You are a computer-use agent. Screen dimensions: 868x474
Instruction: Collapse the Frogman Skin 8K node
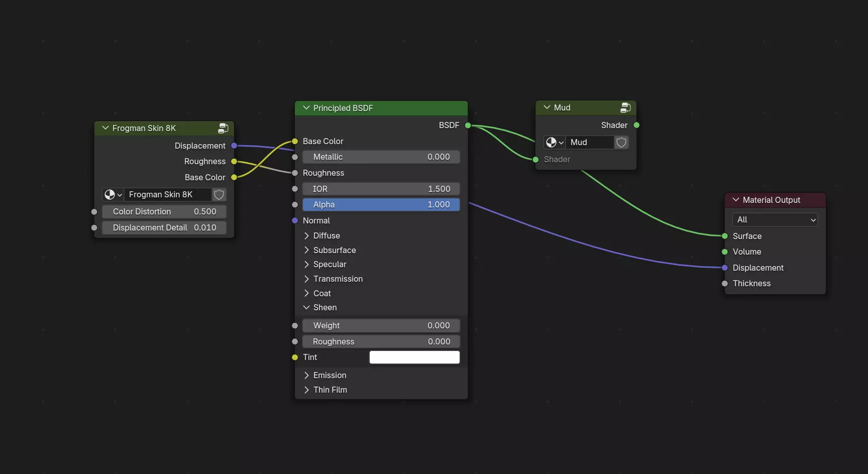click(x=105, y=128)
